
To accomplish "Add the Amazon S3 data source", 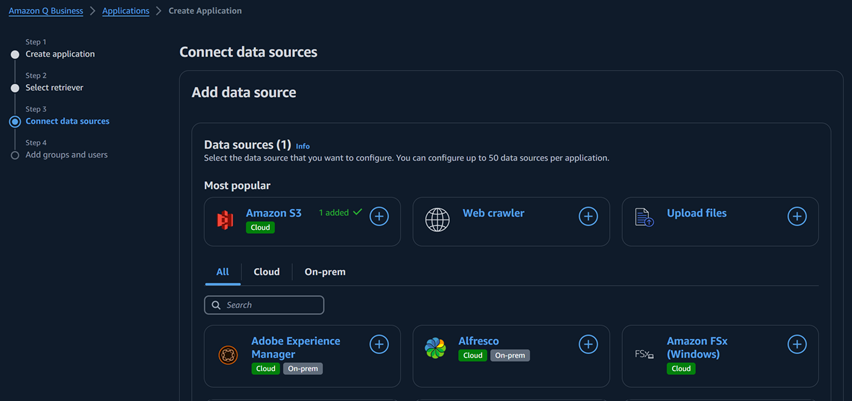I will [379, 216].
